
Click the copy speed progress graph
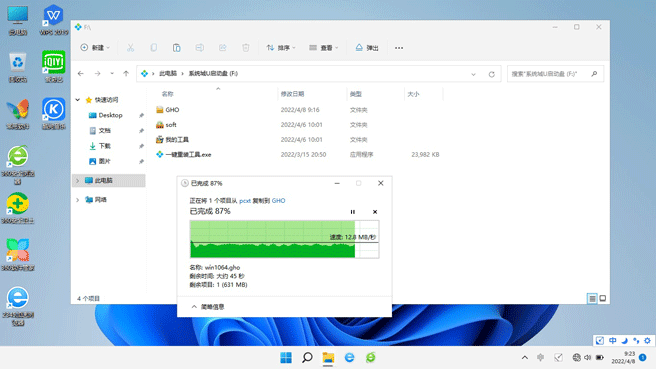[x=284, y=239]
